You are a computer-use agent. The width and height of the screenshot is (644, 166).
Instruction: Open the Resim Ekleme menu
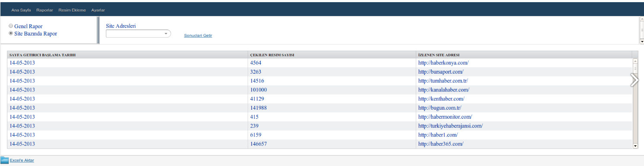72,10
